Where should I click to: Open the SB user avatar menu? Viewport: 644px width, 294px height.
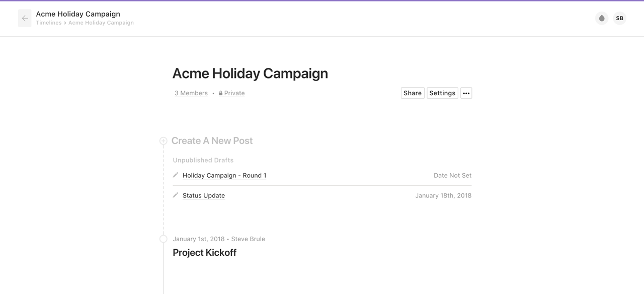(x=620, y=18)
